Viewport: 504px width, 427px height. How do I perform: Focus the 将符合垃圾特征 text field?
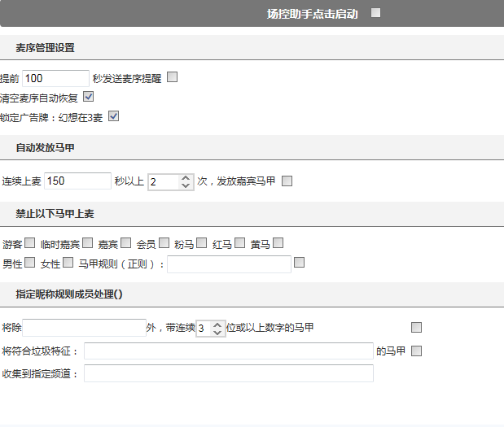pos(228,351)
